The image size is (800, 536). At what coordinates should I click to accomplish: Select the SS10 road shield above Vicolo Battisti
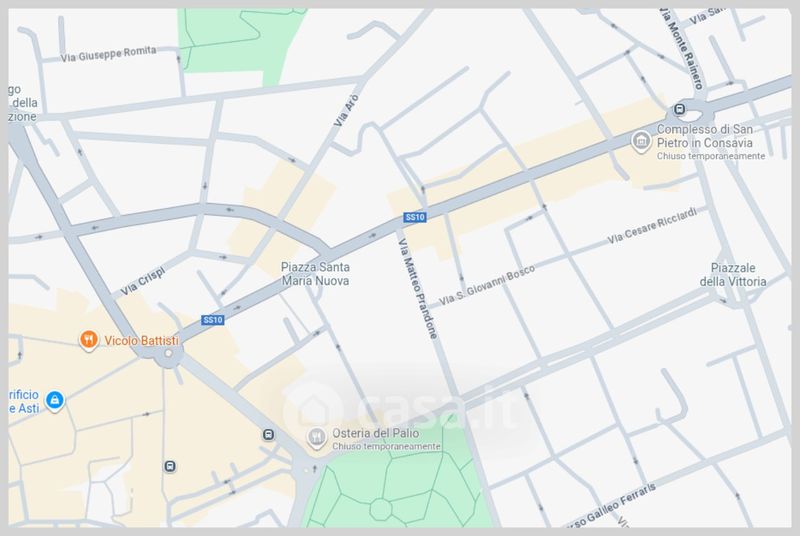pyautogui.click(x=212, y=320)
